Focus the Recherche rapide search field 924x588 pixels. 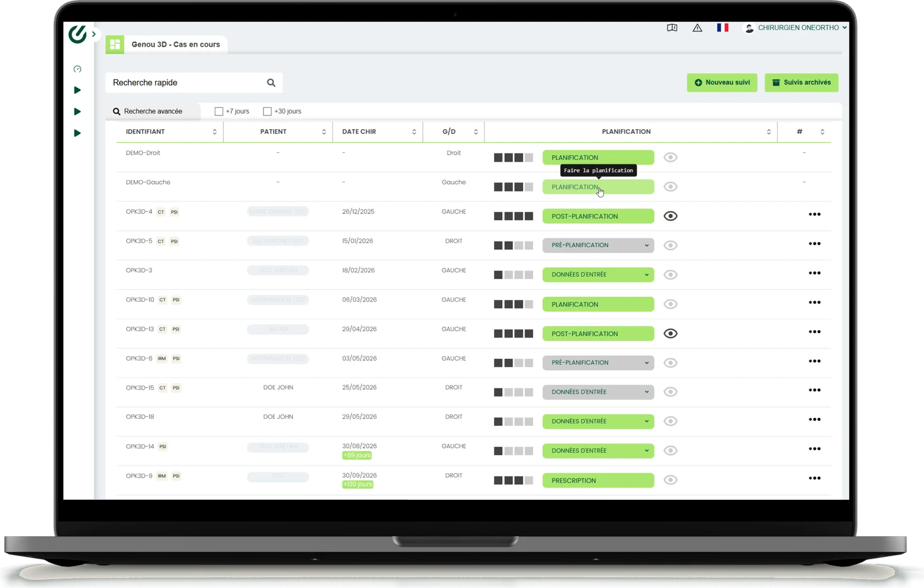194,83
